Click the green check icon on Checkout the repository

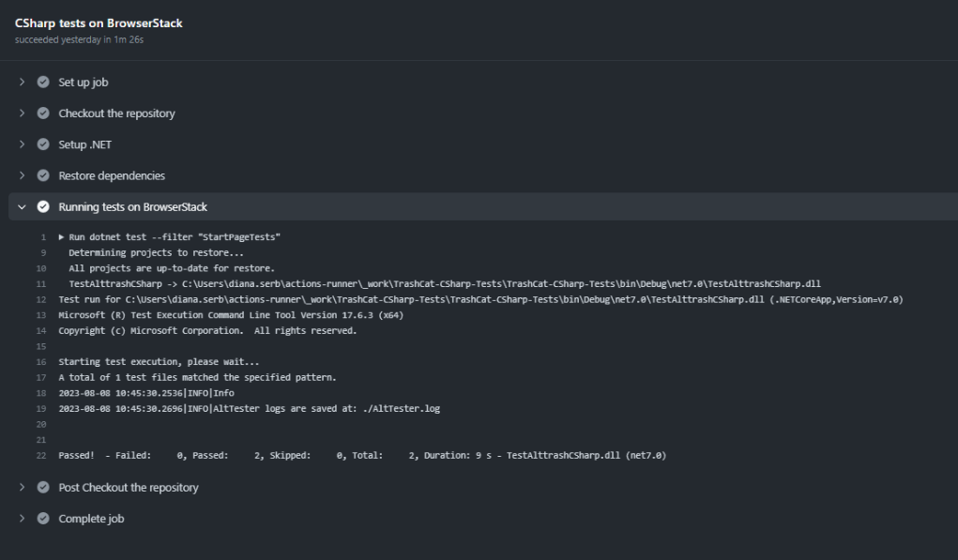pos(42,114)
